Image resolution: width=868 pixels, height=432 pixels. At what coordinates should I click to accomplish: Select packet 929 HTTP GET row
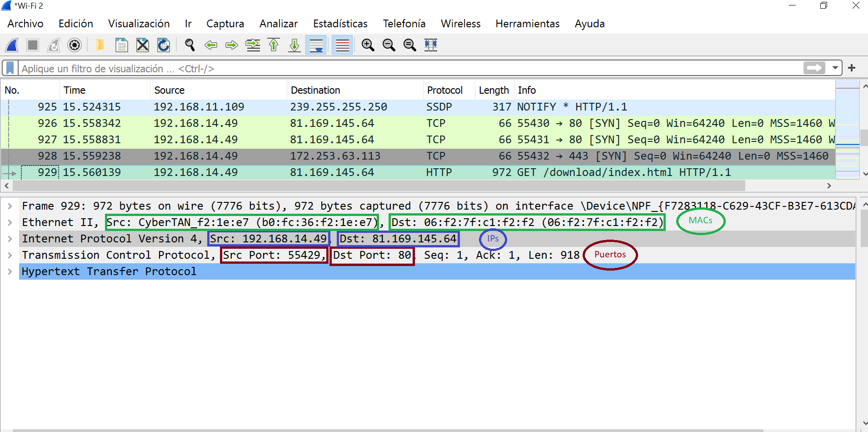(418, 172)
